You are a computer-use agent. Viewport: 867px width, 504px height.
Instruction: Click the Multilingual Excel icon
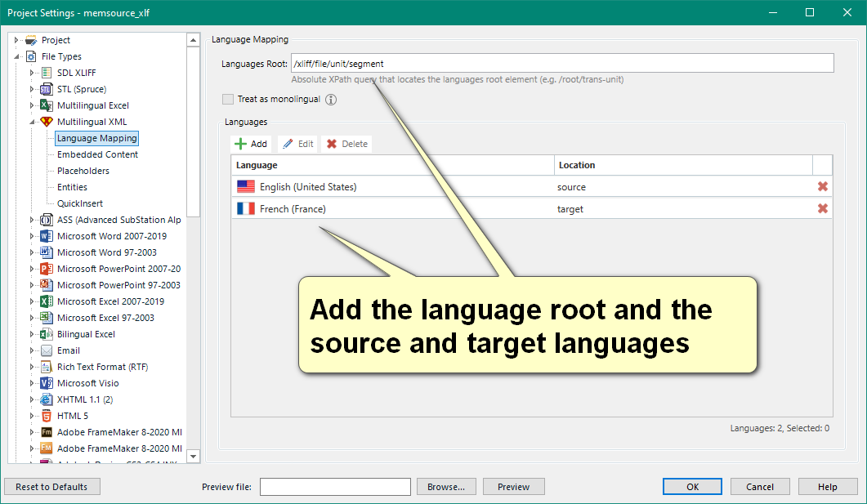point(47,105)
